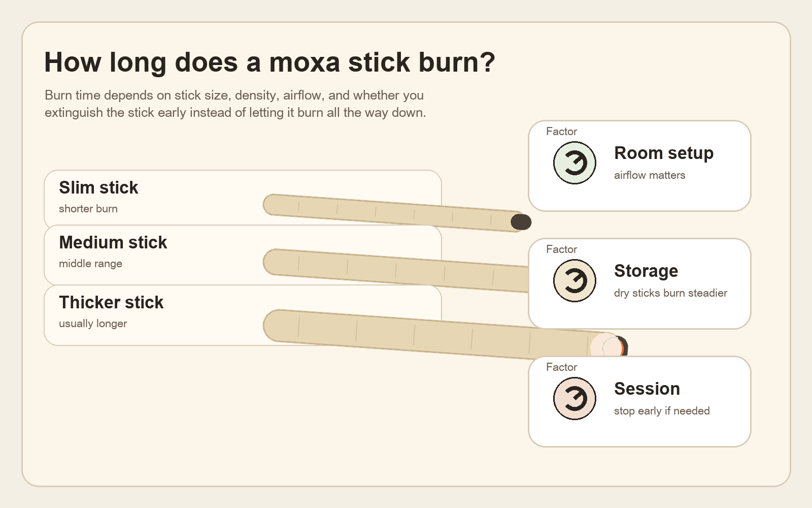Click the 'airflow matters' caption
The width and height of the screenshot is (812, 508).
pyautogui.click(x=650, y=175)
